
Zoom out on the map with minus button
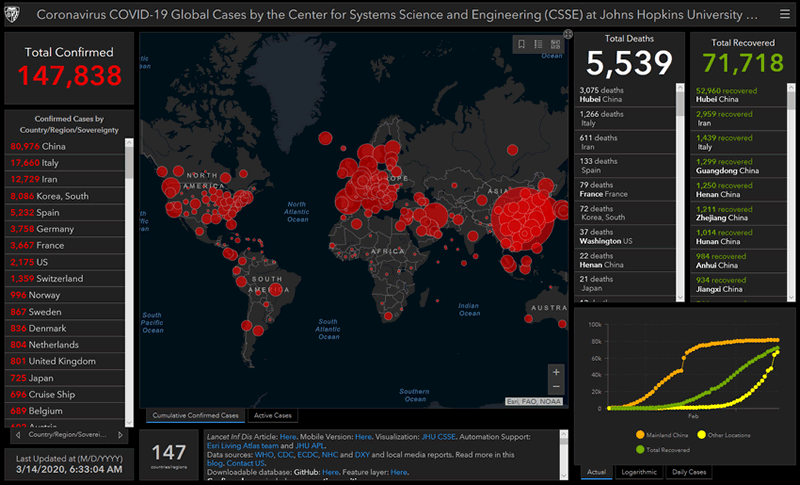pyautogui.click(x=556, y=388)
